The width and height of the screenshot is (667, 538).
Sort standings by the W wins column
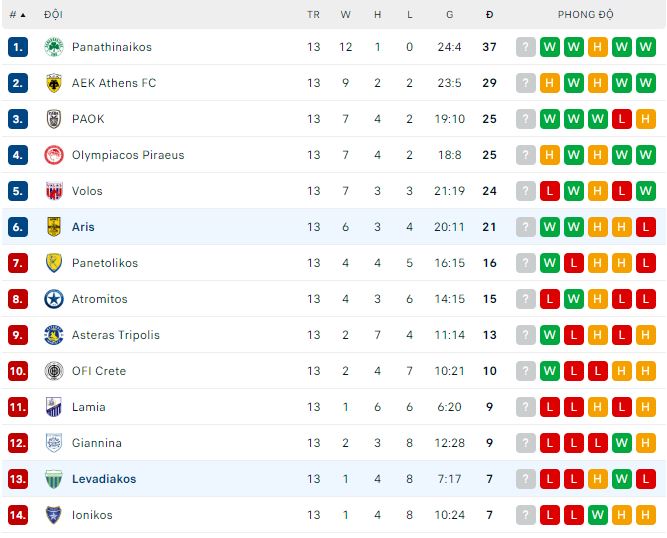tap(346, 15)
